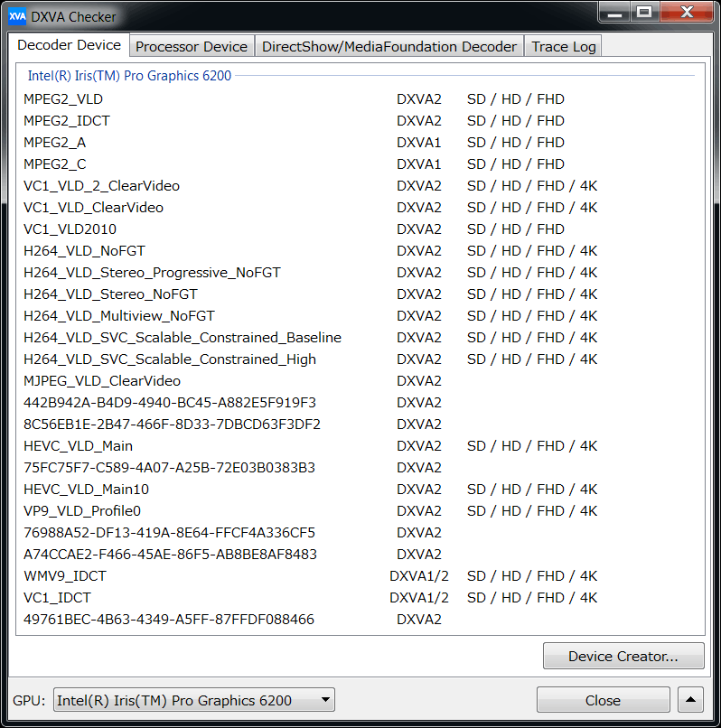This screenshot has height=728, width=721.
Task: Select the WMV9_IDCT row
Action: (360, 575)
